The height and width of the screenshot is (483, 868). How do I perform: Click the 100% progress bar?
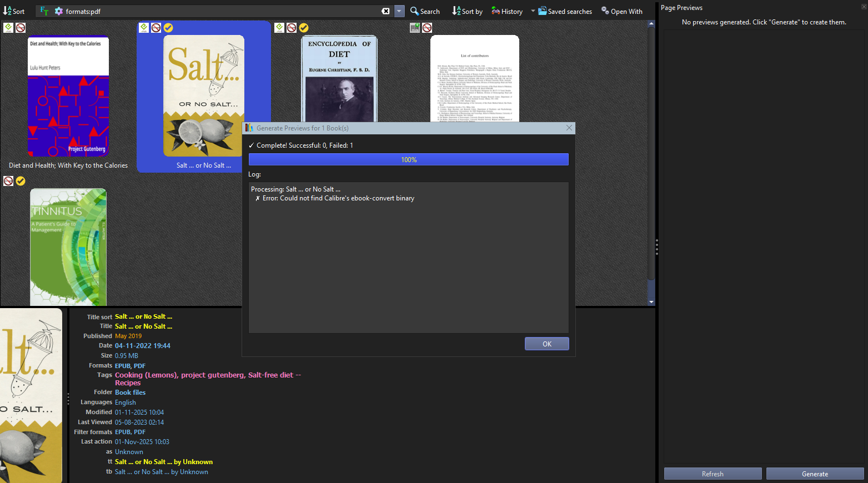(409, 159)
